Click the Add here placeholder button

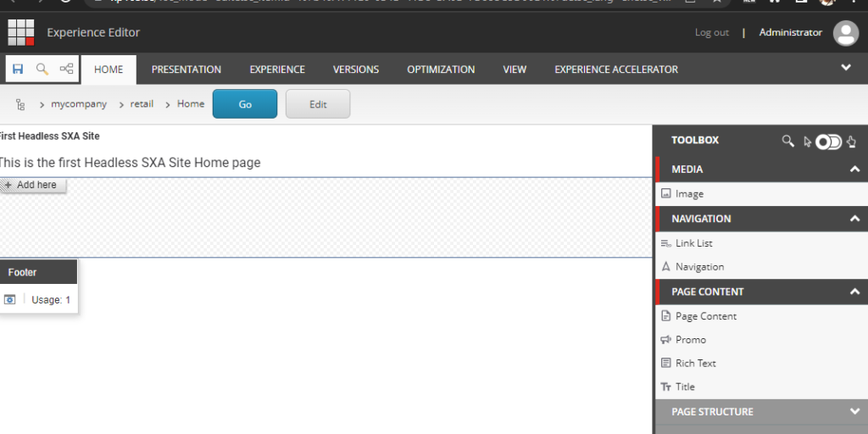point(33,186)
